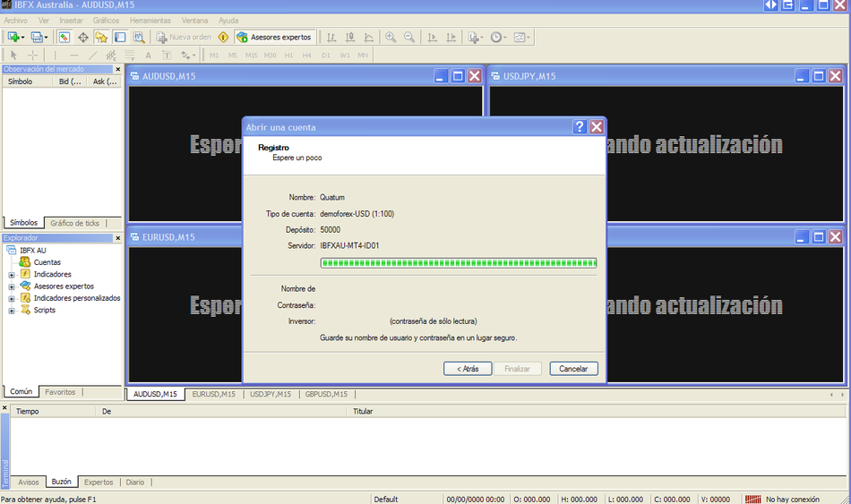The image size is (851, 504).
Task: Click the Cancelar button
Action: 573,368
